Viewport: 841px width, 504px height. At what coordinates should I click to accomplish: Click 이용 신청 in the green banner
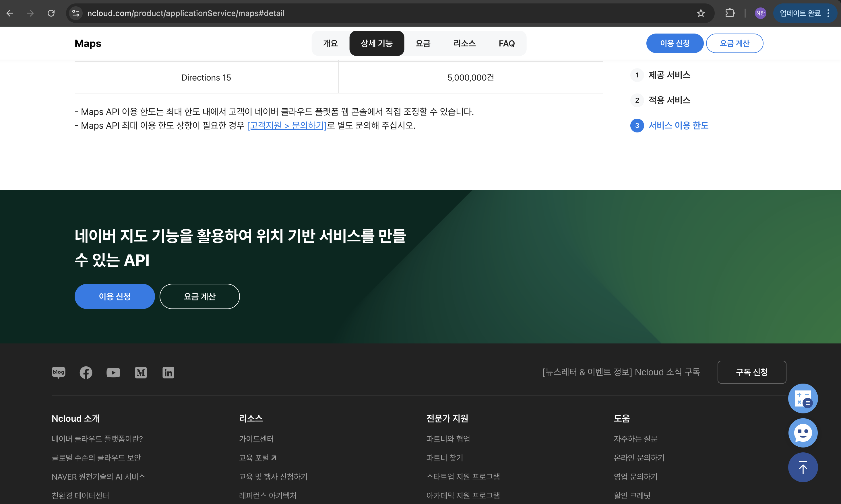pyautogui.click(x=115, y=296)
